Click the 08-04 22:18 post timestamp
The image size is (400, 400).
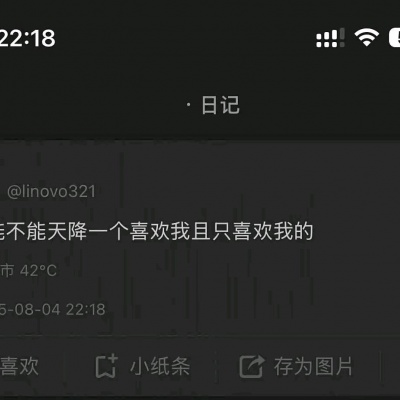point(60,309)
